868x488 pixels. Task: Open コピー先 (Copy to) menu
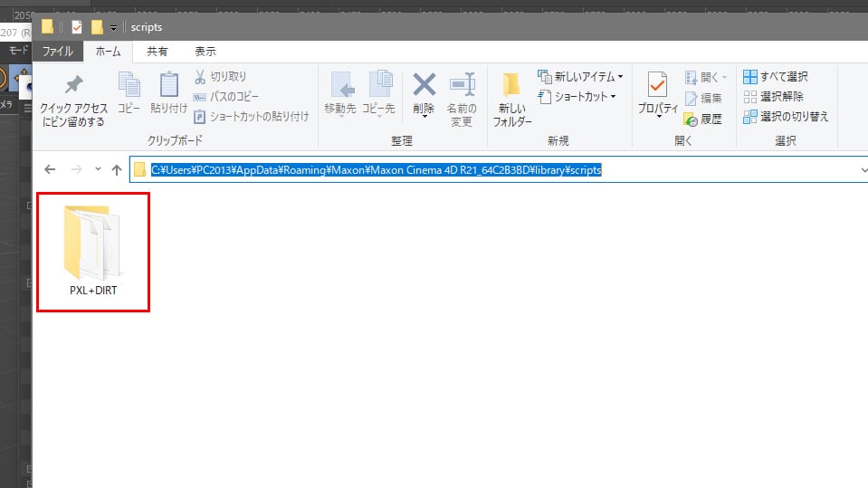click(378, 94)
